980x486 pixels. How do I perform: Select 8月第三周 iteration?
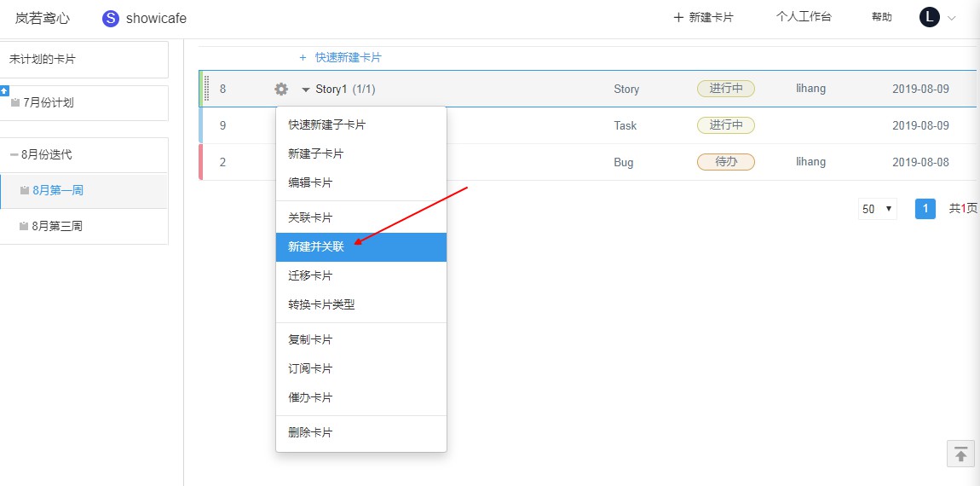(84, 227)
